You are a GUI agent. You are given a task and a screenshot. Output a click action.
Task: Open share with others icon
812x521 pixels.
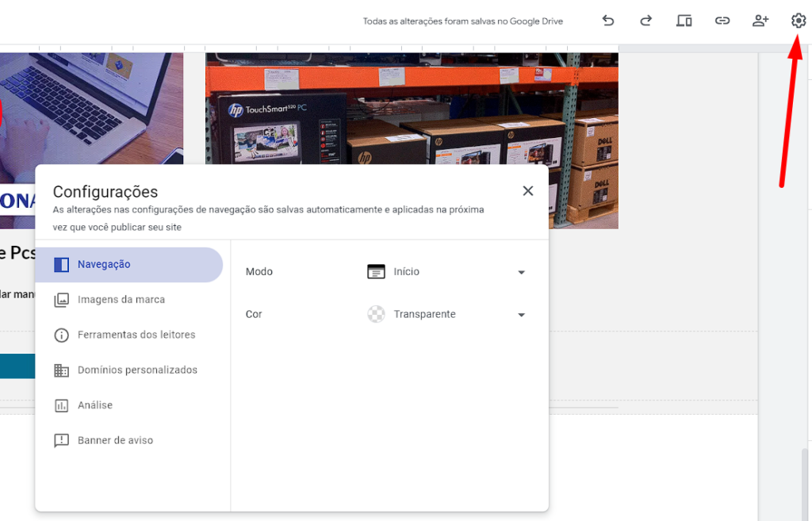click(760, 21)
